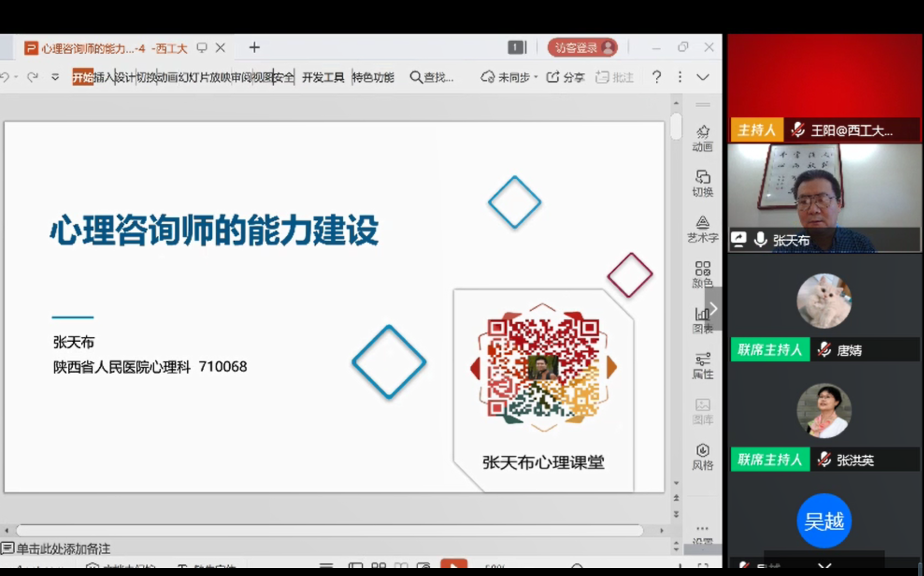Click next slide double-arrow button
The image size is (924, 576).
pyautogui.click(x=676, y=514)
